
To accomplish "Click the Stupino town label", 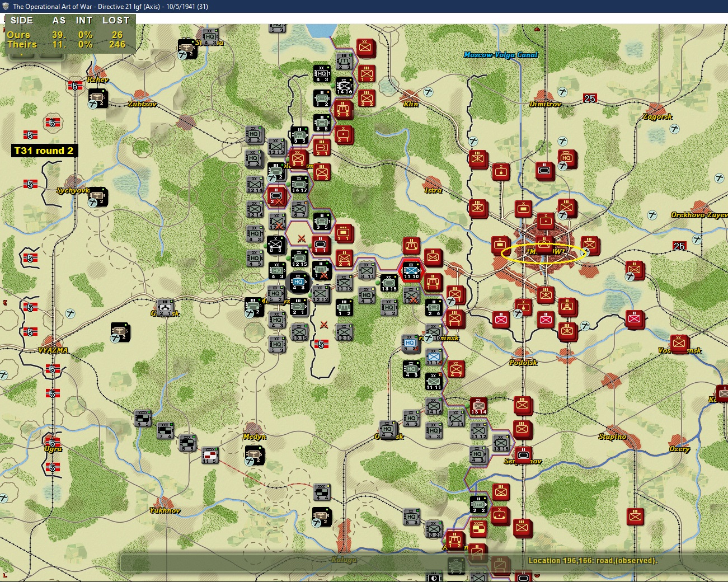I will 613,436.
